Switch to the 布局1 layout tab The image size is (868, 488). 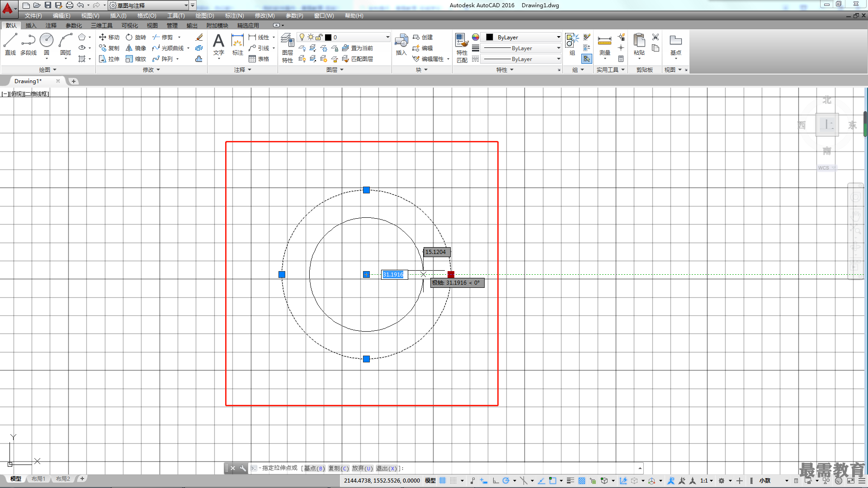pyautogui.click(x=38, y=479)
